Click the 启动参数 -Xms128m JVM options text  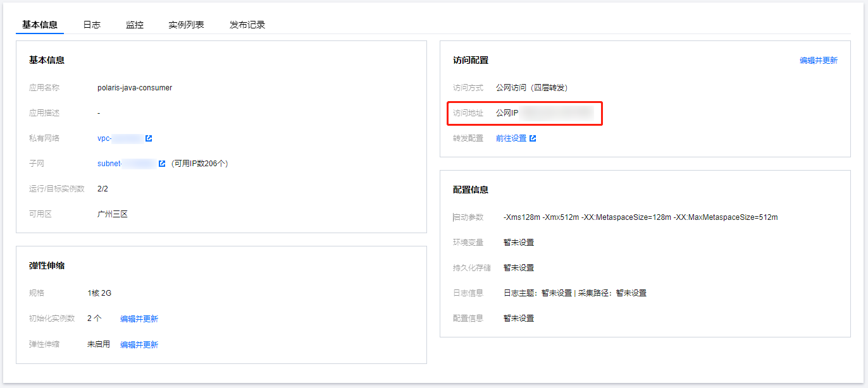pos(640,217)
